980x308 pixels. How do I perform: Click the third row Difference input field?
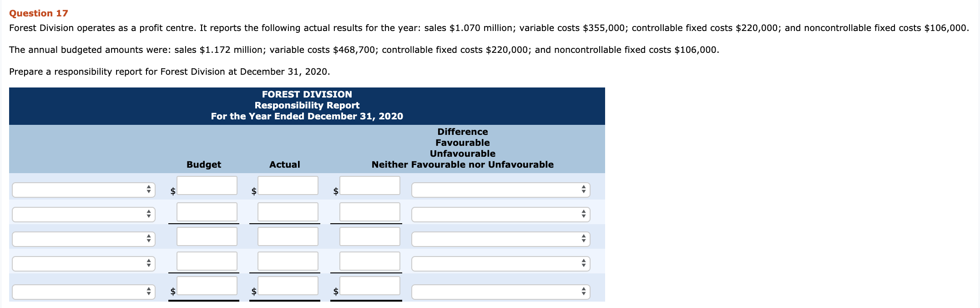369,236
